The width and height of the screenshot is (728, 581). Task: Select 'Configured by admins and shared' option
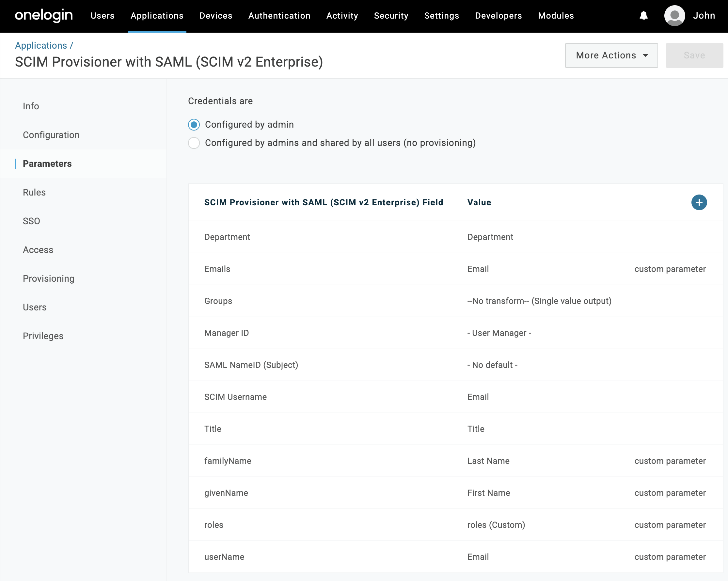(x=194, y=143)
